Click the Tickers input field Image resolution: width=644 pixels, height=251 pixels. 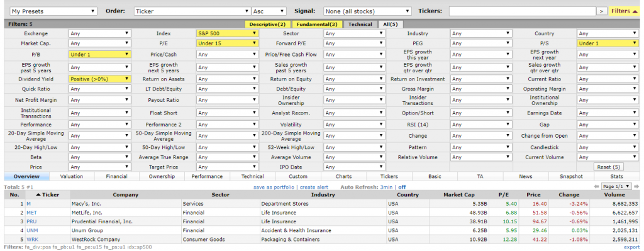[x=523, y=11]
